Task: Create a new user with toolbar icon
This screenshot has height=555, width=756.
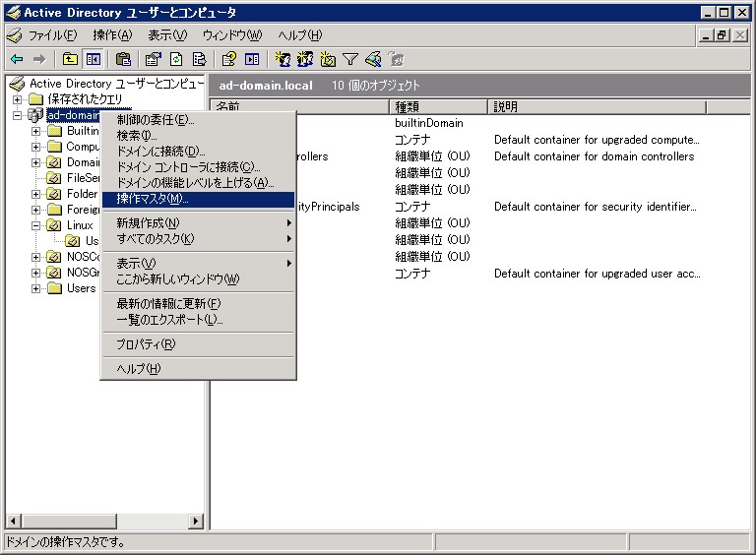Action: click(x=283, y=59)
